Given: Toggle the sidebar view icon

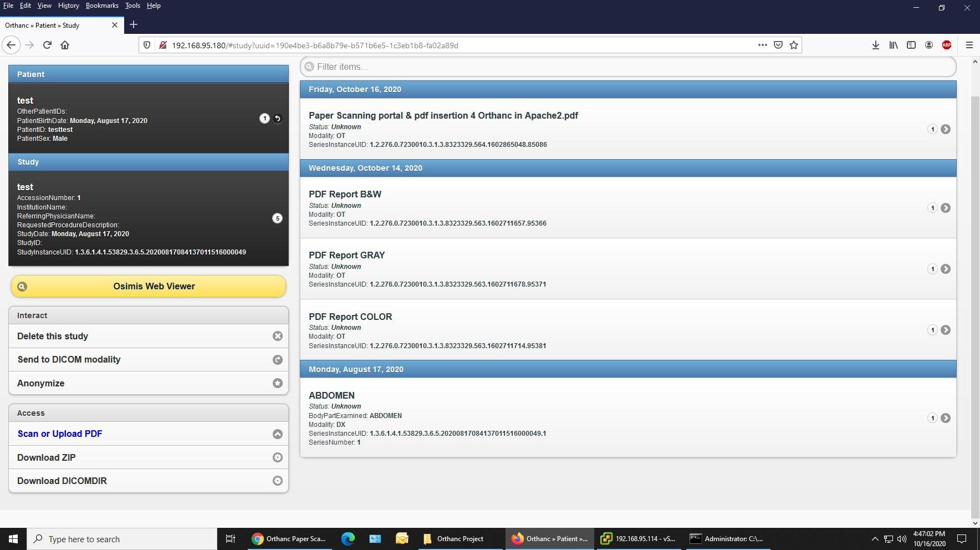Looking at the screenshot, I should point(911,45).
